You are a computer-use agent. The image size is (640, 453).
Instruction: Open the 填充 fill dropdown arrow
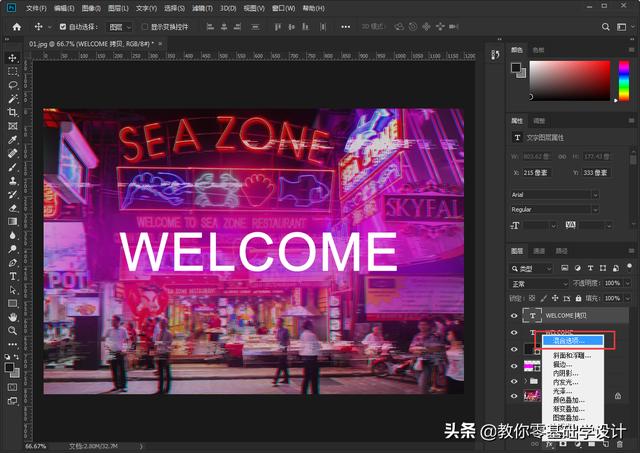627,298
